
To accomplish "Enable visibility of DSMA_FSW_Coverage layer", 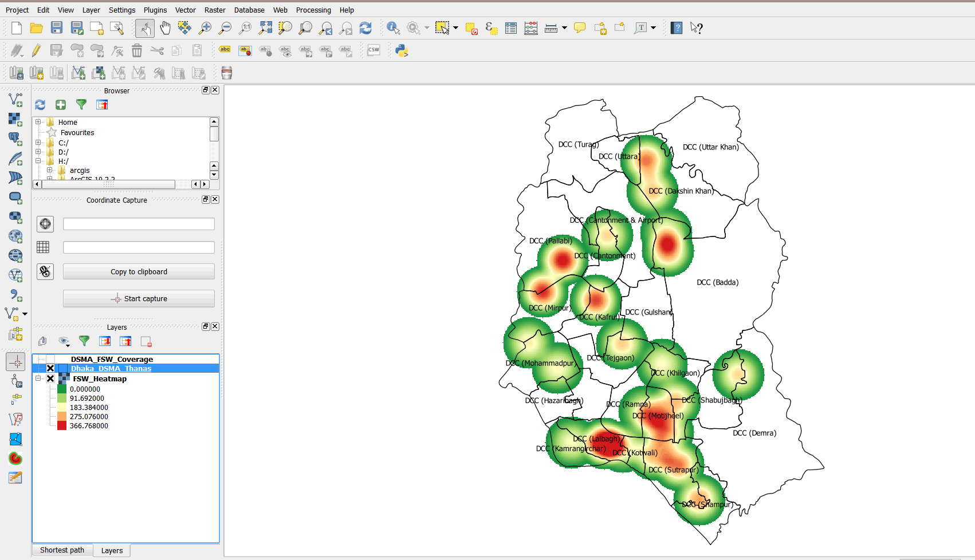I will pyautogui.click(x=50, y=359).
